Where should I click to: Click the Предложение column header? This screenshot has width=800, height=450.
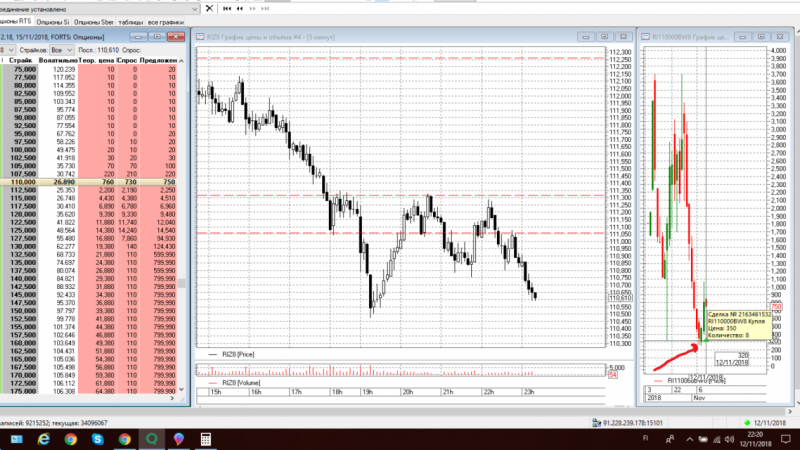[x=158, y=60]
